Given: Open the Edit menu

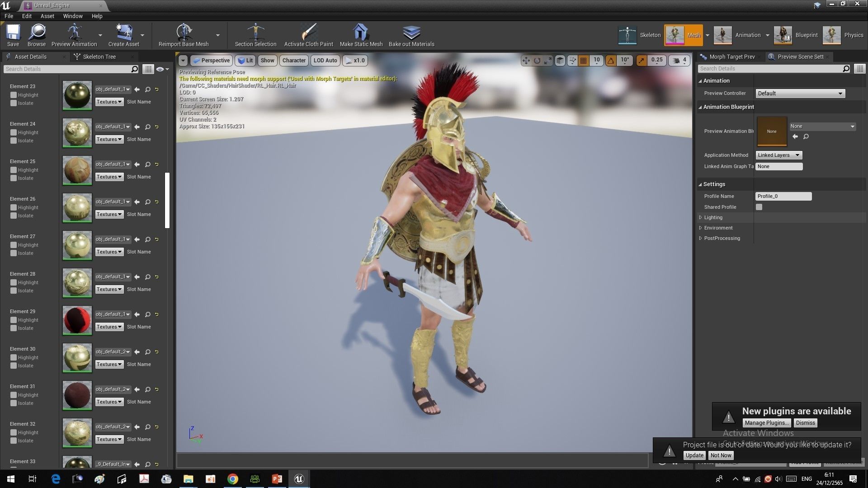Looking at the screenshot, I should [x=27, y=16].
